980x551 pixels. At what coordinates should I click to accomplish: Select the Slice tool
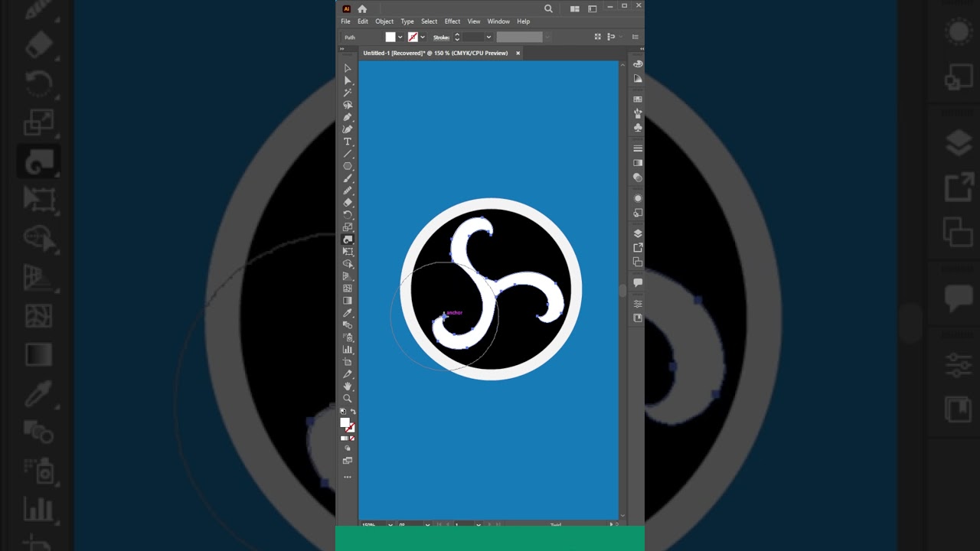coord(348,374)
